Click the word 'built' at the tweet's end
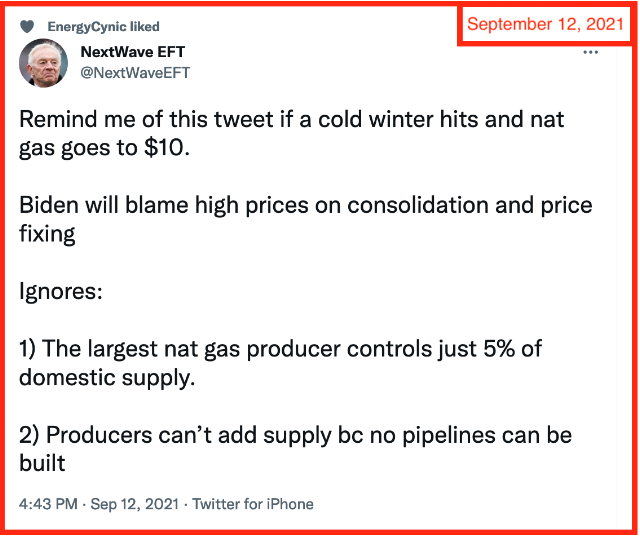 [42, 463]
